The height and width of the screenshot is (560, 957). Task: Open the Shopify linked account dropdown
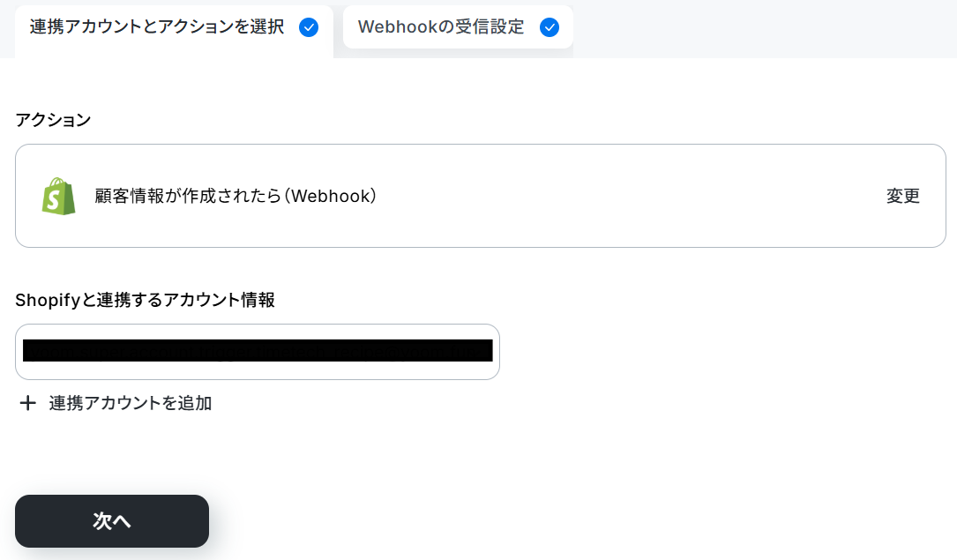tap(258, 352)
